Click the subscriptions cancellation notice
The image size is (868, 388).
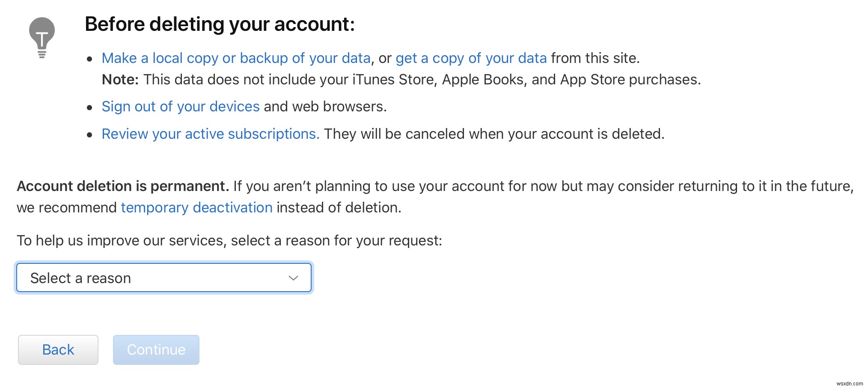click(492, 134)
